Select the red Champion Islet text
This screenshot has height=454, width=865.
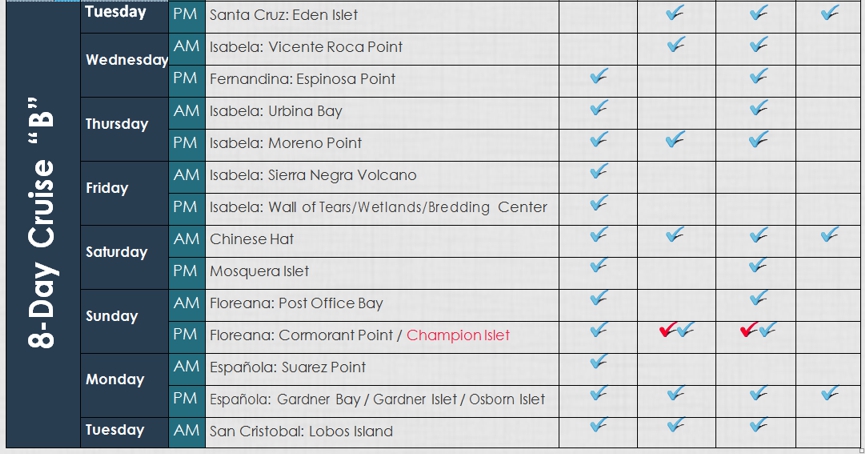click(x=458, y=335)
